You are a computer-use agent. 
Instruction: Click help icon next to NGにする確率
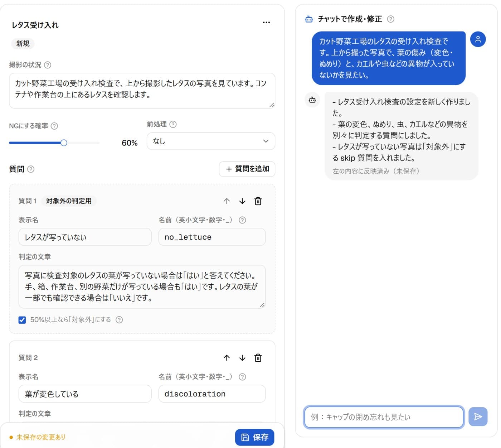click(54, 126)
